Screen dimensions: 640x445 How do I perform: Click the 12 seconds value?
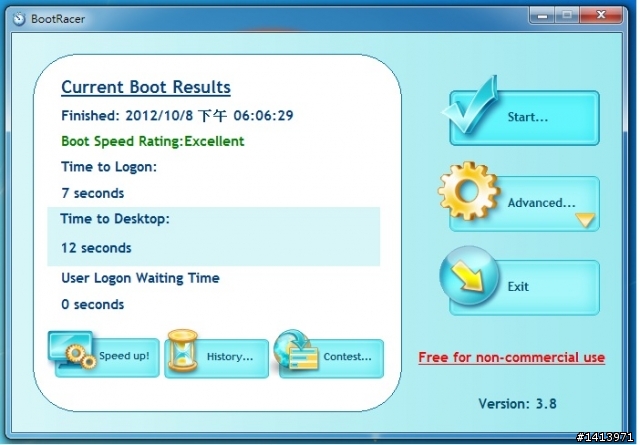pos(96,248)
